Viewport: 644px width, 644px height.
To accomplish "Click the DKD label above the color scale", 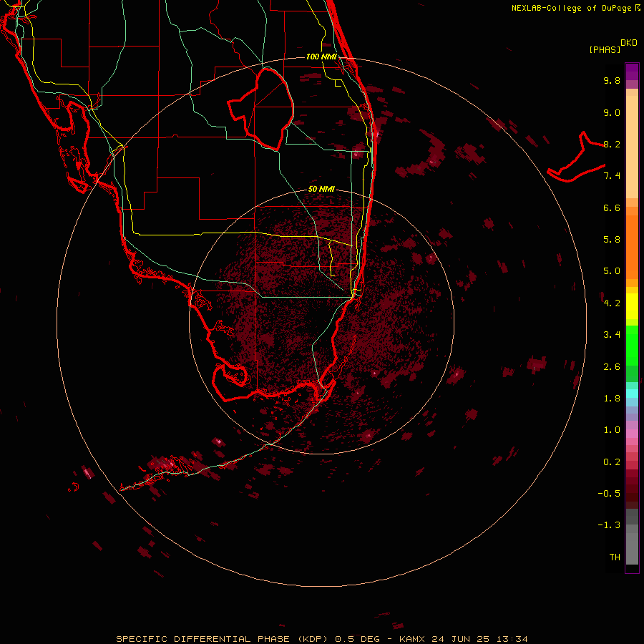I will 629,43.
